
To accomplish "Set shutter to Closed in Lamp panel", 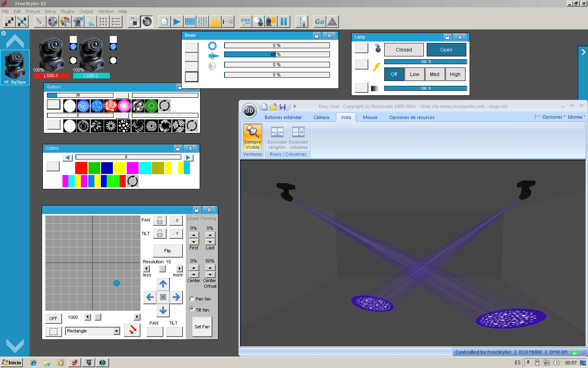I will pos(404,50).
